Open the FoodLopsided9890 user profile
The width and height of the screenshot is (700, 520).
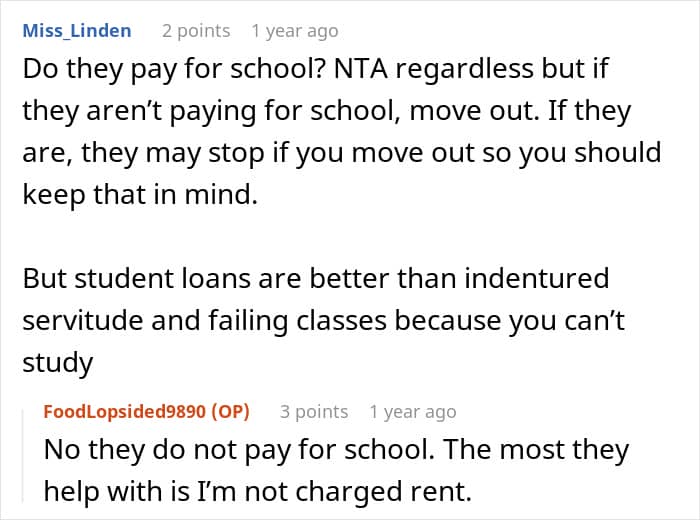(126, 411)
